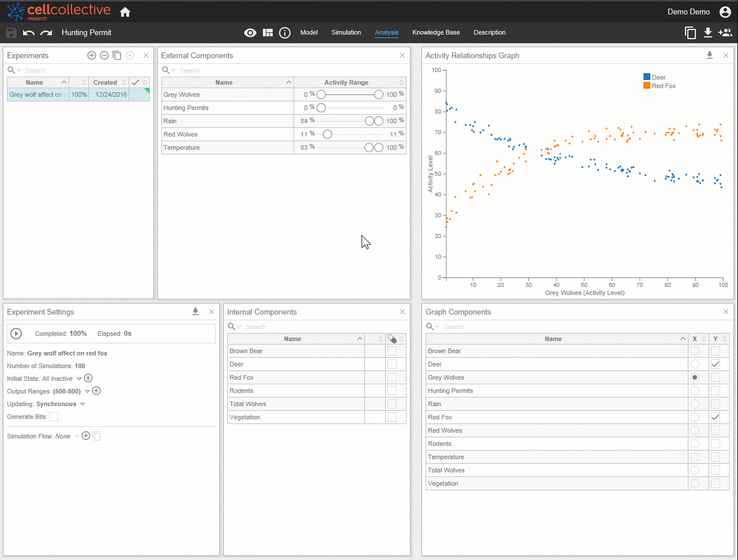Check Rodents for the Y axis
738x560 pixels.
(x=716, y=444)
